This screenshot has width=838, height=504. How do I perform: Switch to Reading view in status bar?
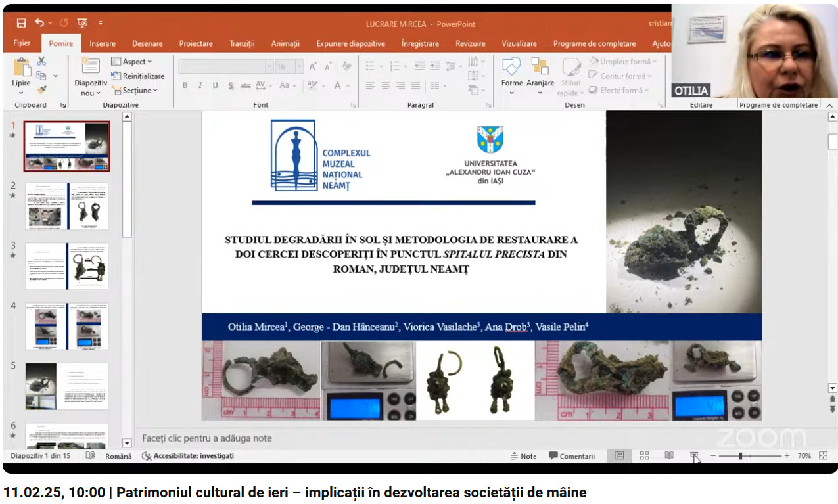[669, 455]
